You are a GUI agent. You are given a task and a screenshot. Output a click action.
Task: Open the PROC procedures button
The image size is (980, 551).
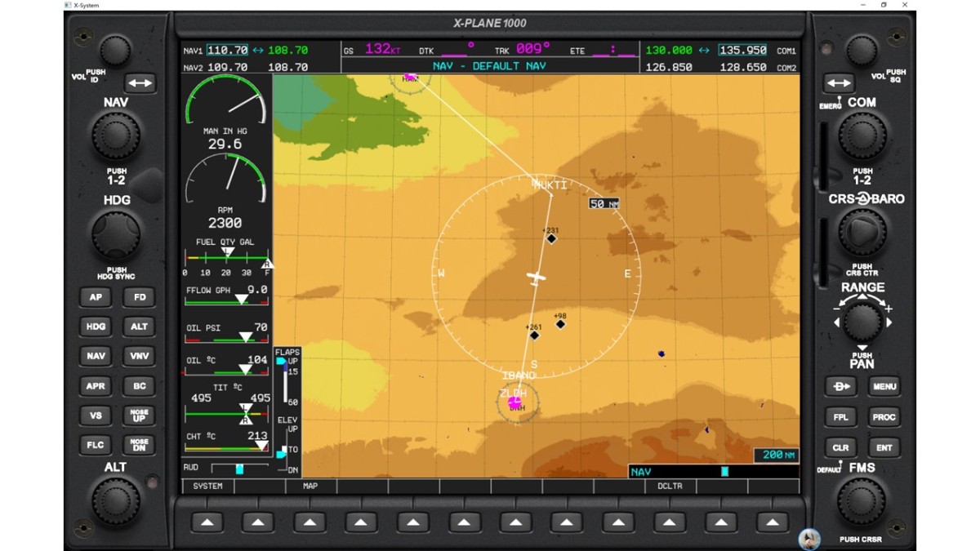pos(884,417)
